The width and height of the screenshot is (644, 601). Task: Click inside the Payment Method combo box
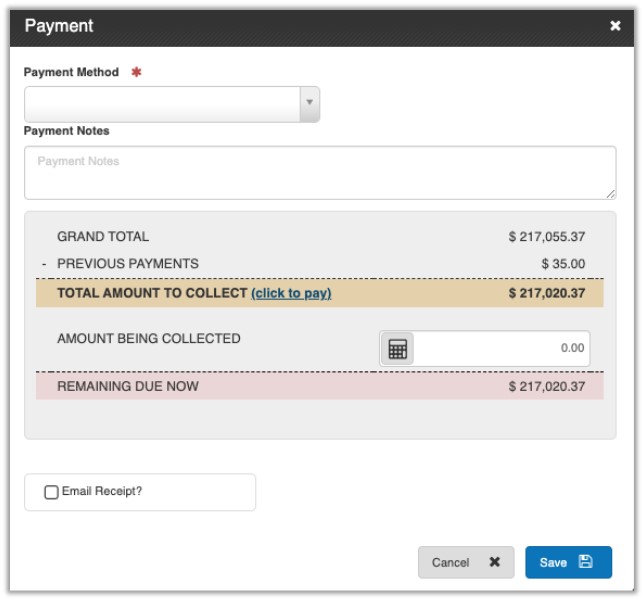point(162,103)
